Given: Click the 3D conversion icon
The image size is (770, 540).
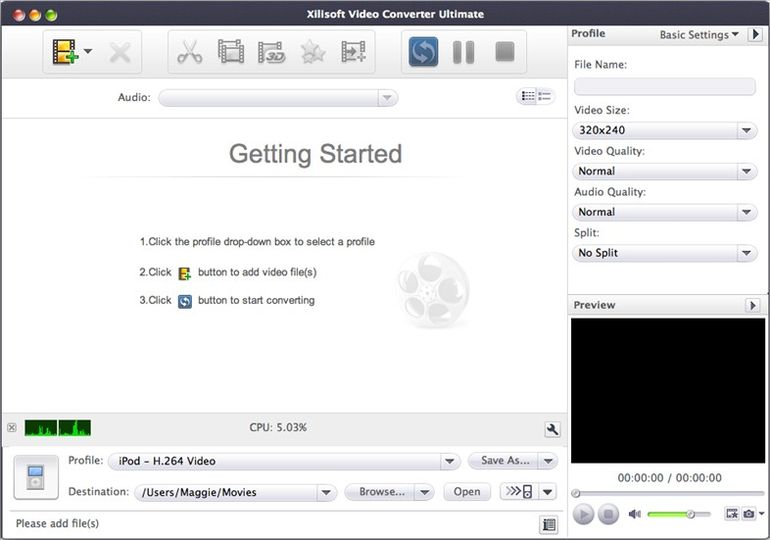Looking at the screenshot, I should [272, 52].
